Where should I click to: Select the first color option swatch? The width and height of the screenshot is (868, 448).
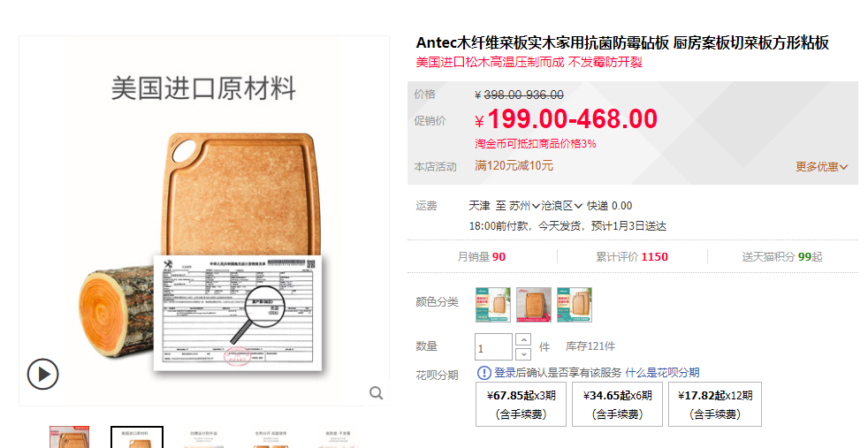tap(492, 305)
